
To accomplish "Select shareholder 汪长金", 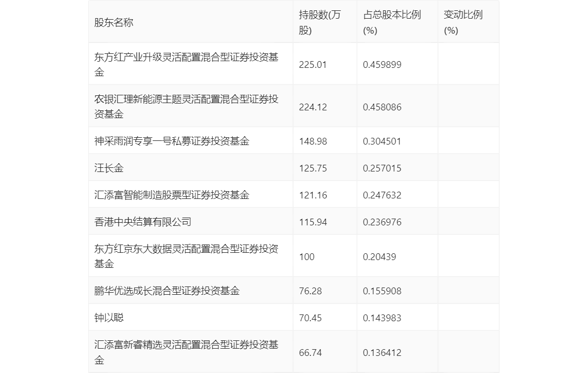I will pos(109,168).
